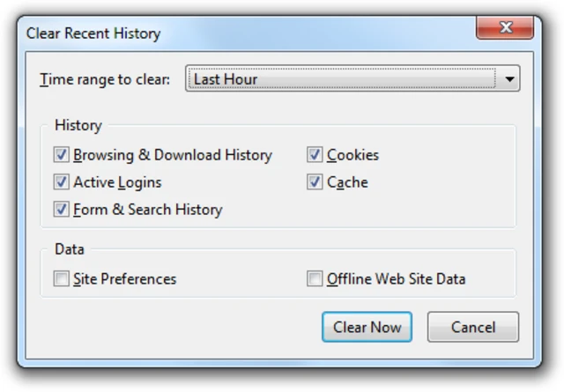Click the "Browsing & Download History" label text

(x=173, y=155)
